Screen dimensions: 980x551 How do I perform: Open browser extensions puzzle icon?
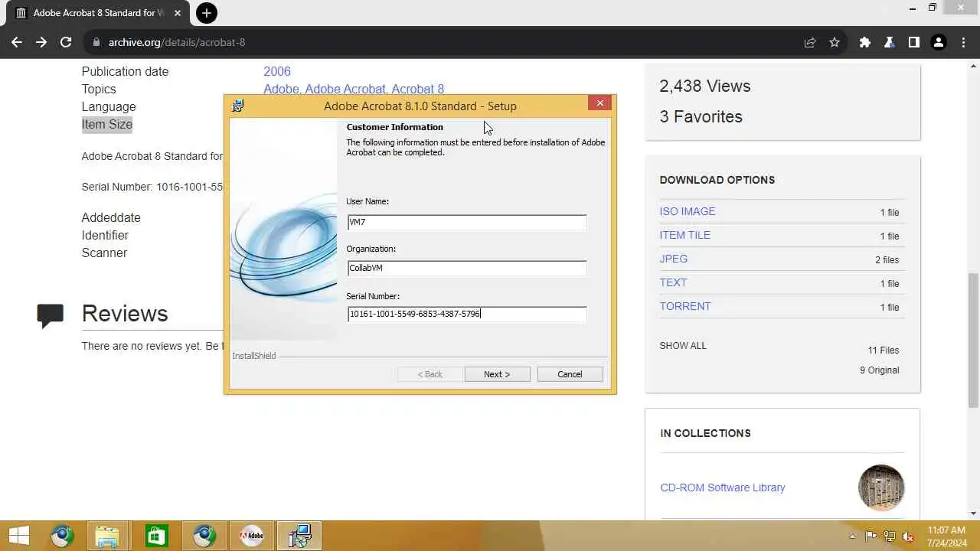click(865, 42)
